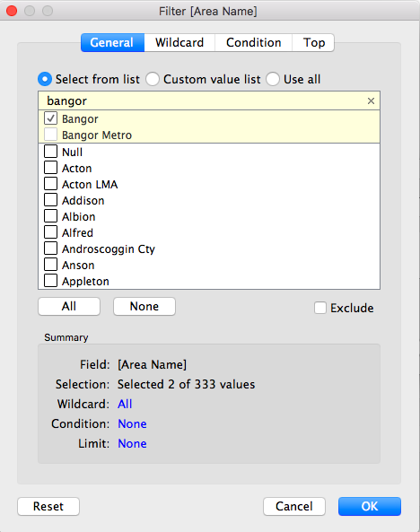The width and height of the screenshot is (420, 532).
Task: Check the Acton LMA checkbox
Action: 50,184
